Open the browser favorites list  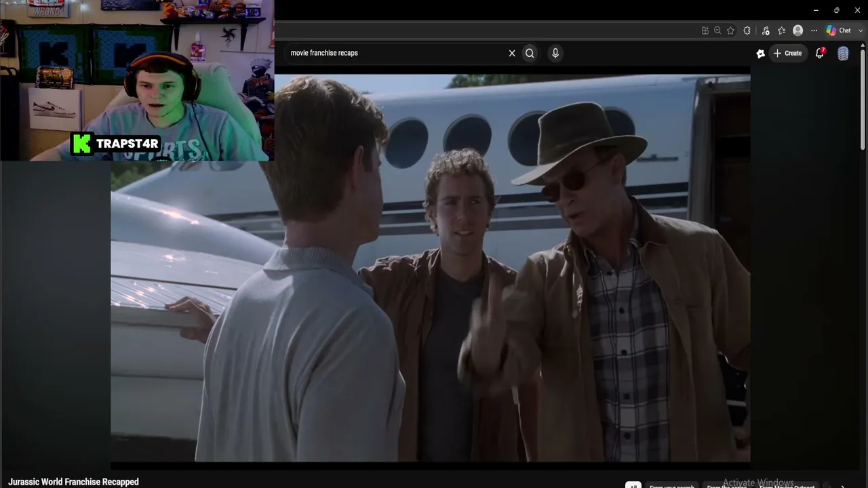coord(782,30)
